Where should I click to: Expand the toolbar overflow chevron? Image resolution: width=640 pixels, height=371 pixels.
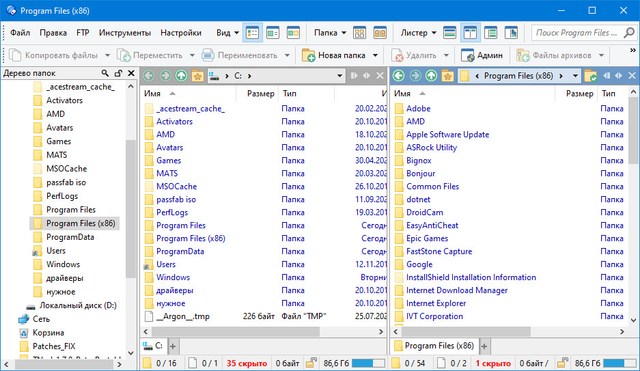pos(633,50)
